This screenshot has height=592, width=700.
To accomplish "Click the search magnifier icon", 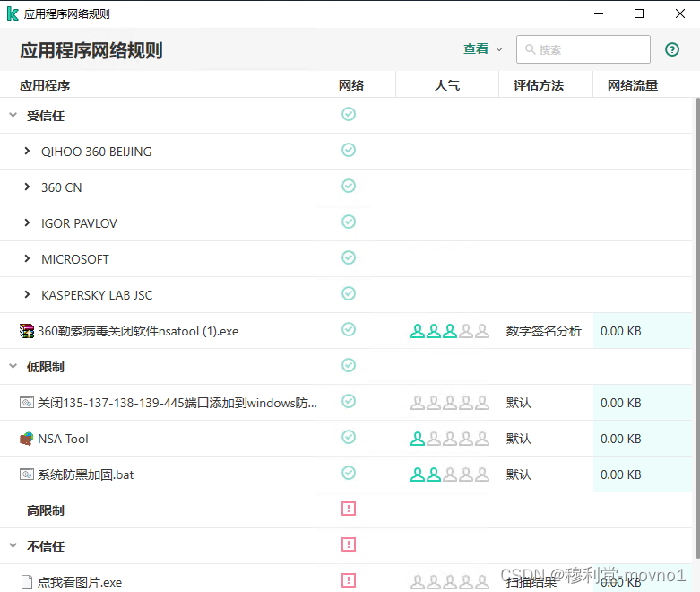I will (530, 49).
